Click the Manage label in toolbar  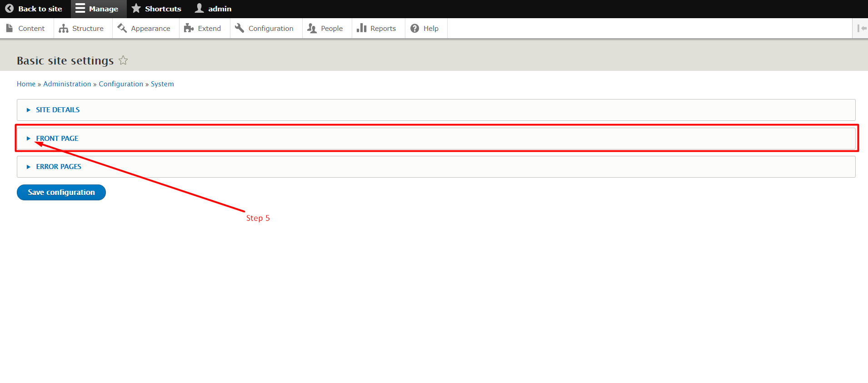click(104, 9)
